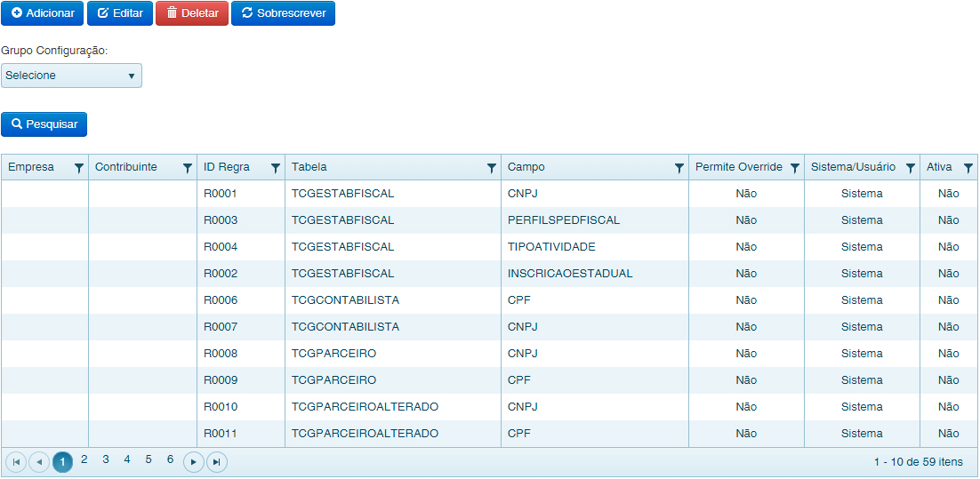
Task: Click TCGESTABFISCAL in row R0001
Action: 393,195
